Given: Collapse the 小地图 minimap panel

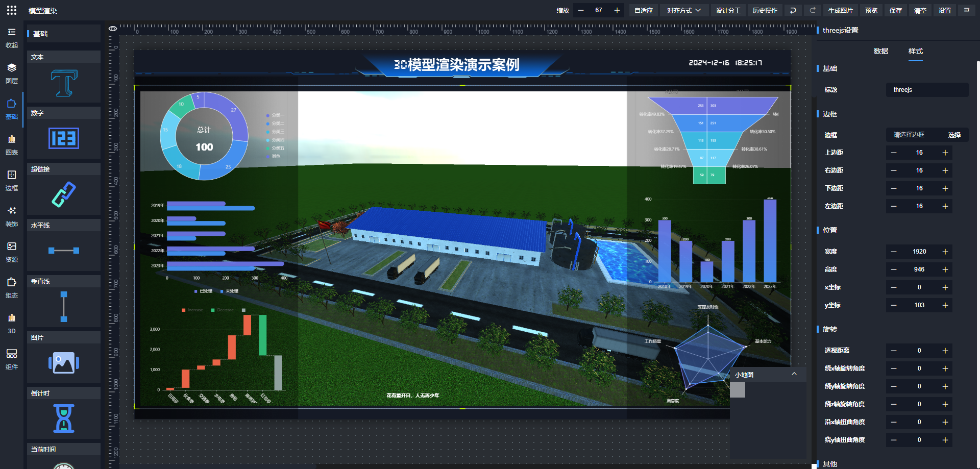Looking at the screenshot, I should (x=794, y=374).
